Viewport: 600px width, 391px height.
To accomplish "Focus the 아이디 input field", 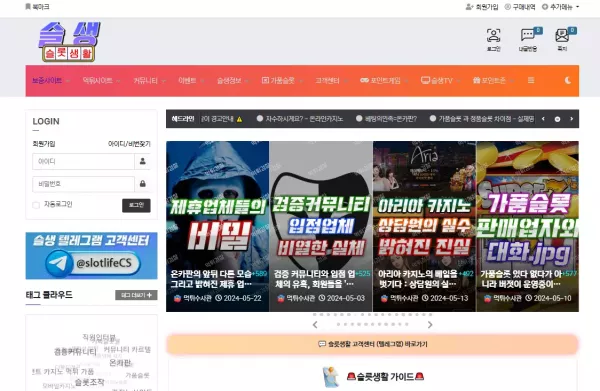I will pyautogui.click(x=83, y=161).
